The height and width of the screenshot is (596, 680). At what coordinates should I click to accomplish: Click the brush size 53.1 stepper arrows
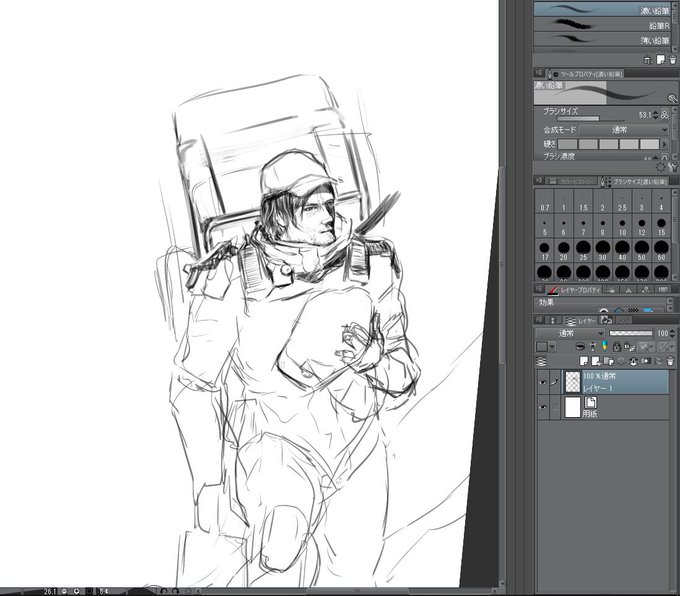655,115
